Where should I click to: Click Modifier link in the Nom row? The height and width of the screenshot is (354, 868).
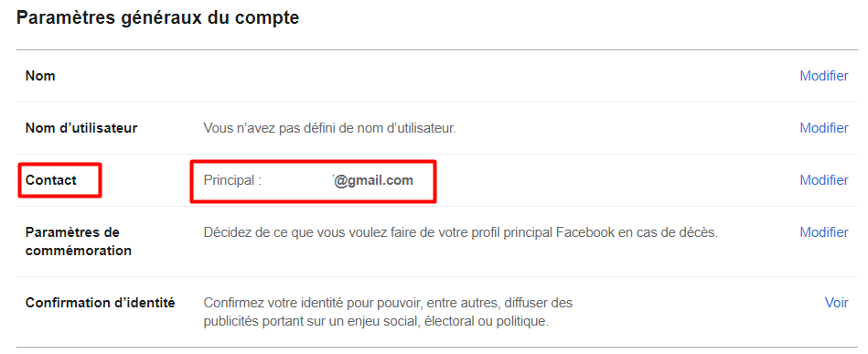click(x=824, y=76)
